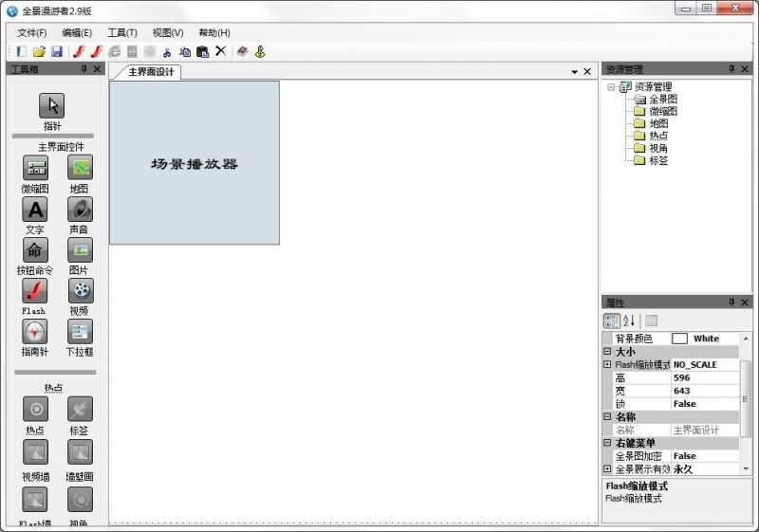The image size is (759, 532).
Task: Click the save disk toolbar icon
Action: (57, 52)
